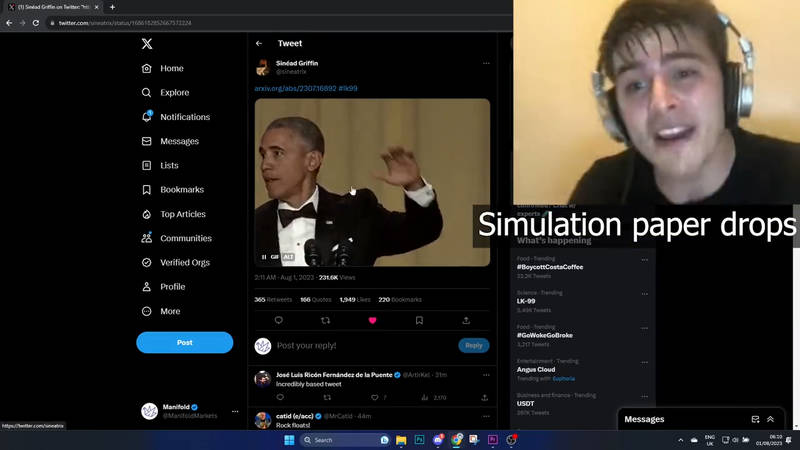This screenshot has height=450, width=800.
Task: Open Explore from the sidebar
Action: coord(165,93)
